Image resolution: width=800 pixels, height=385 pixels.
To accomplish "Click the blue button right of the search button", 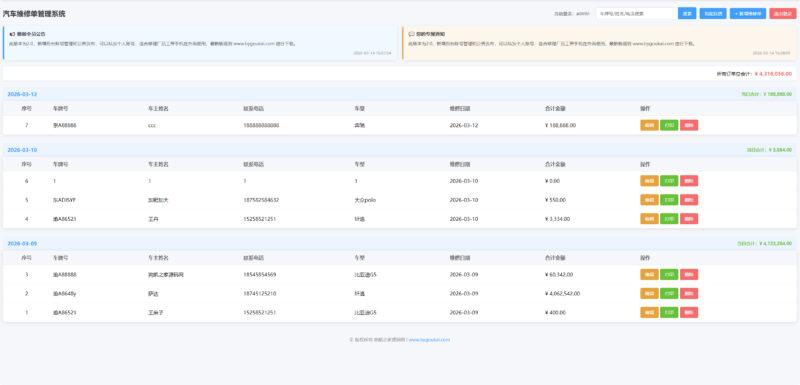I will click(x=713, y=14).
